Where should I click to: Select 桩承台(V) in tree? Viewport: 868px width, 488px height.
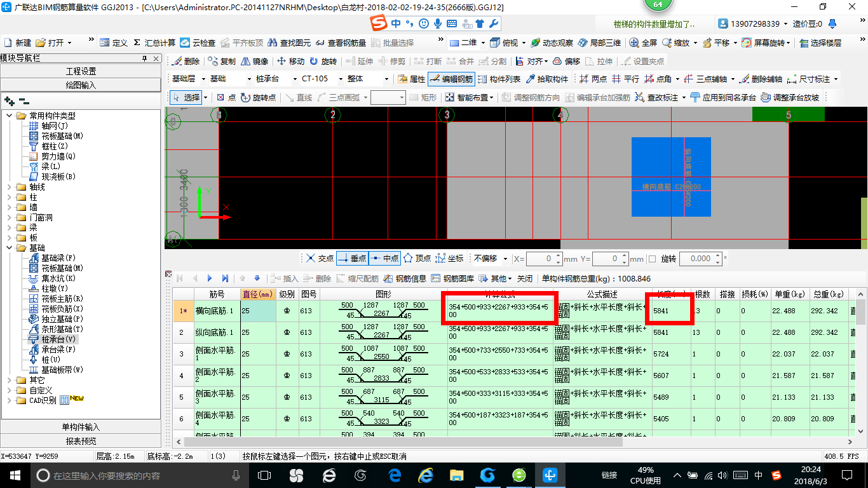tap(53, 339)
